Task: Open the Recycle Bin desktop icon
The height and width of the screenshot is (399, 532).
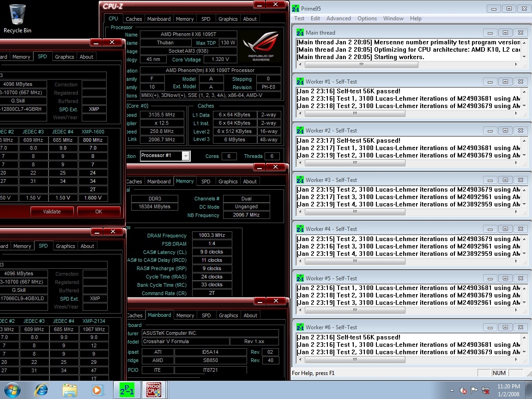Action: (17, 18)
